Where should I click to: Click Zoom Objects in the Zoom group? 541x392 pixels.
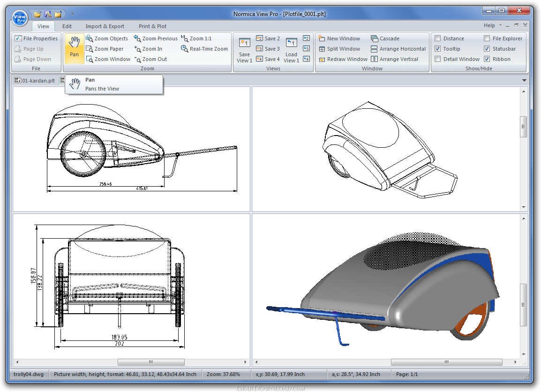[x=107, y=38]
